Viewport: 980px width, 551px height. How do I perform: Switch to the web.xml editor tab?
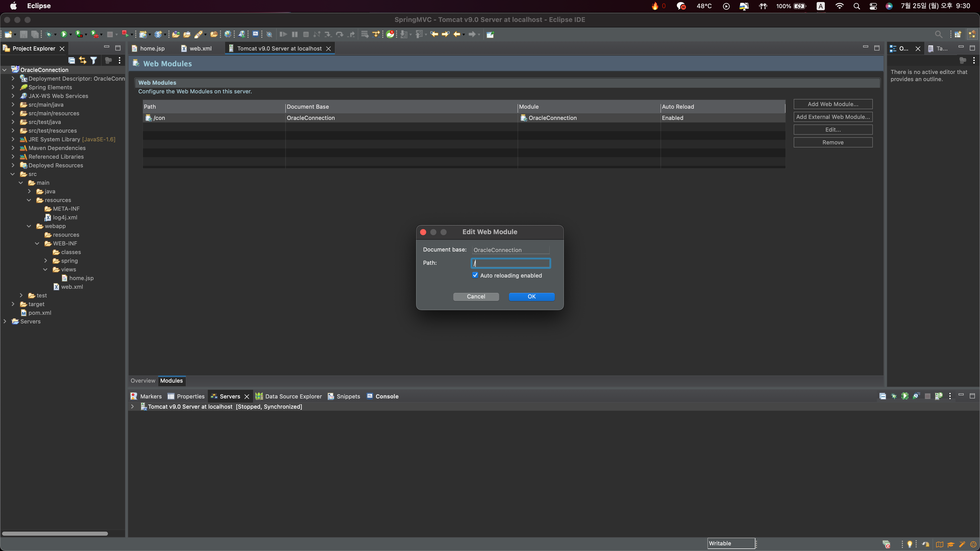200,48
